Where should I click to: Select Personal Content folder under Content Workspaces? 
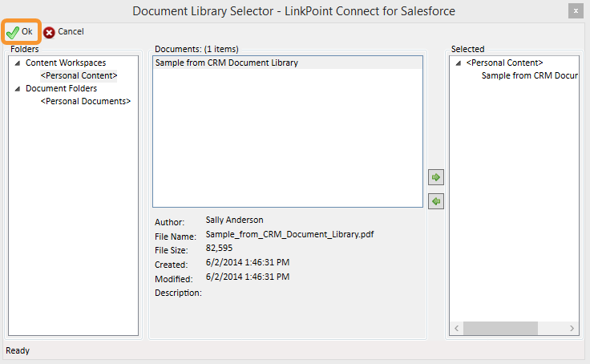[79, 75]
